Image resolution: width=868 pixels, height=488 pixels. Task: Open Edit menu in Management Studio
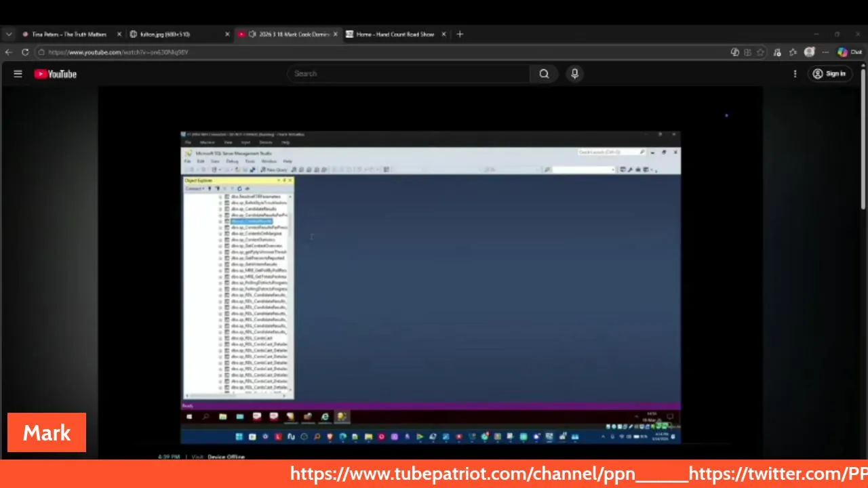click(201, 161)
